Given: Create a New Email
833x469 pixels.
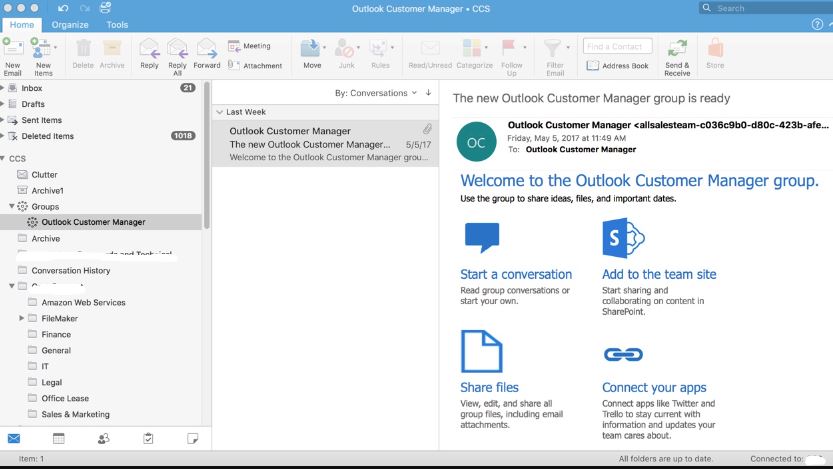Looking at the screenshot, I should point(13,57).
